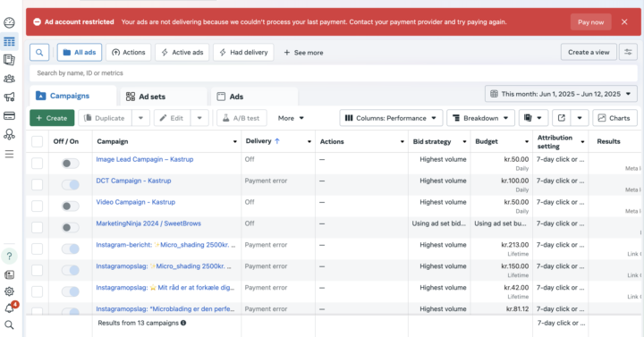
Task: Click the Pay now button
Action: click(x=590, y=22)
